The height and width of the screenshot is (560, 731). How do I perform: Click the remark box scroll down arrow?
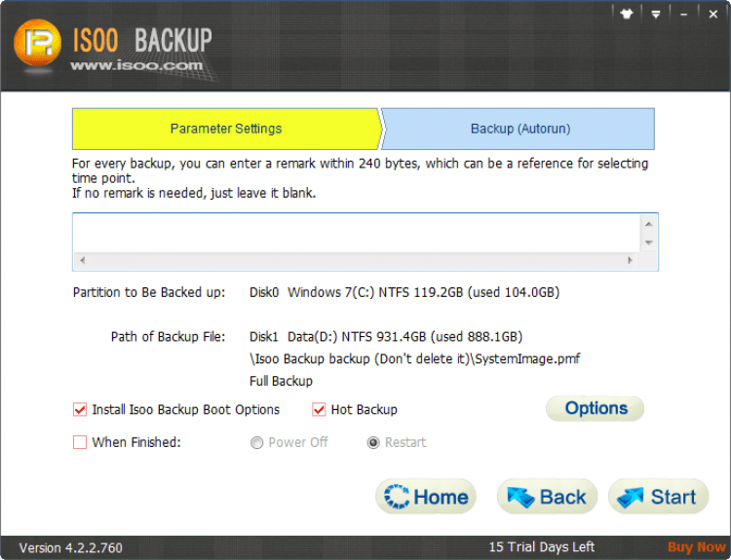(x=649, y=243)
